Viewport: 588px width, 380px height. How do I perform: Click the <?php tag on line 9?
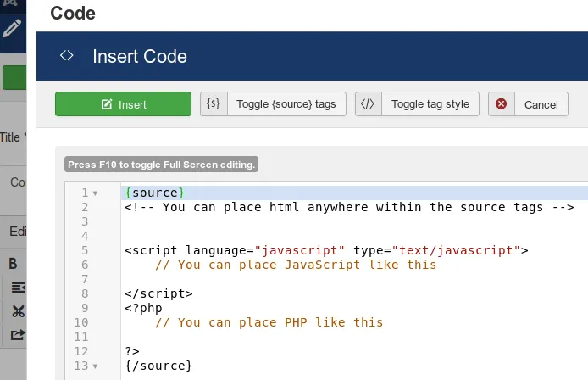(143, 308)
